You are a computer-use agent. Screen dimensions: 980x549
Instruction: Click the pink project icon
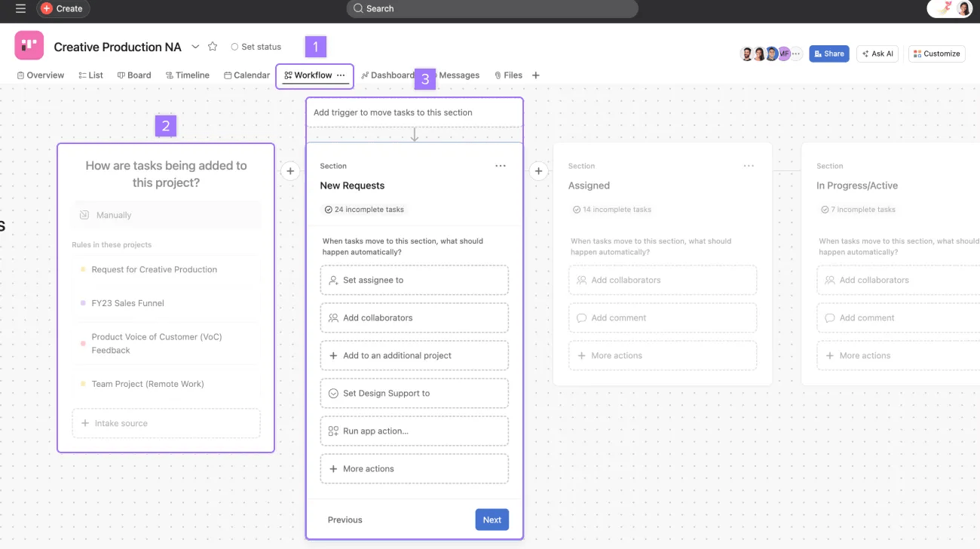point(29,45)
